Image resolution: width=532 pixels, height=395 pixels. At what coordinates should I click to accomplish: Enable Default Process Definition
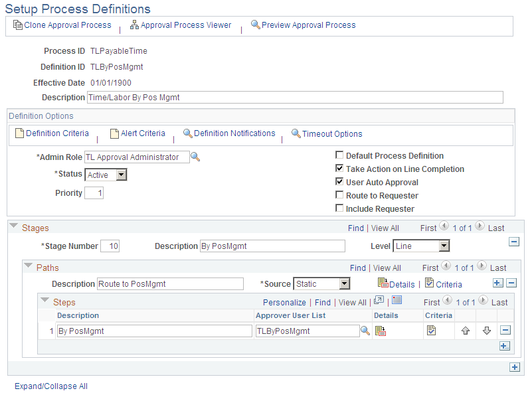point(339,155)
